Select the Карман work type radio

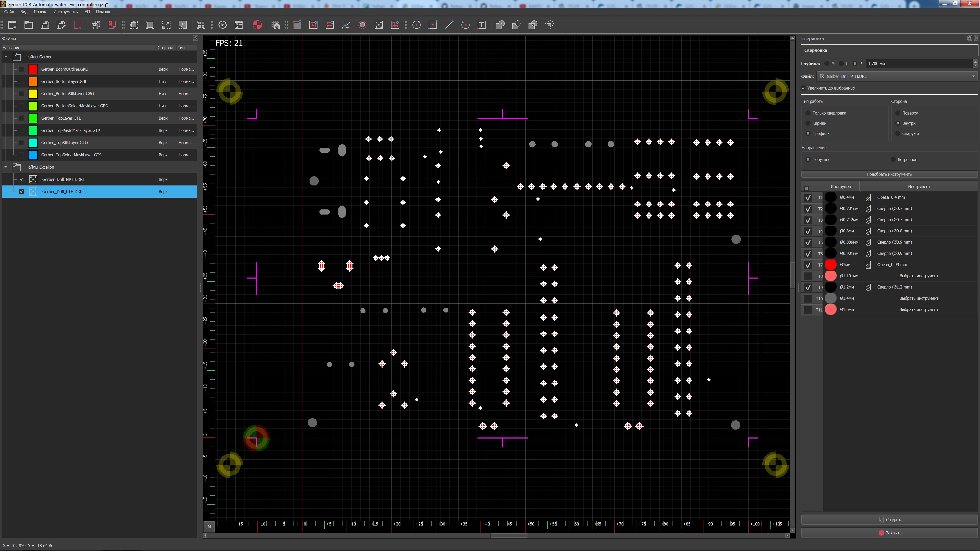coord(808,123)
